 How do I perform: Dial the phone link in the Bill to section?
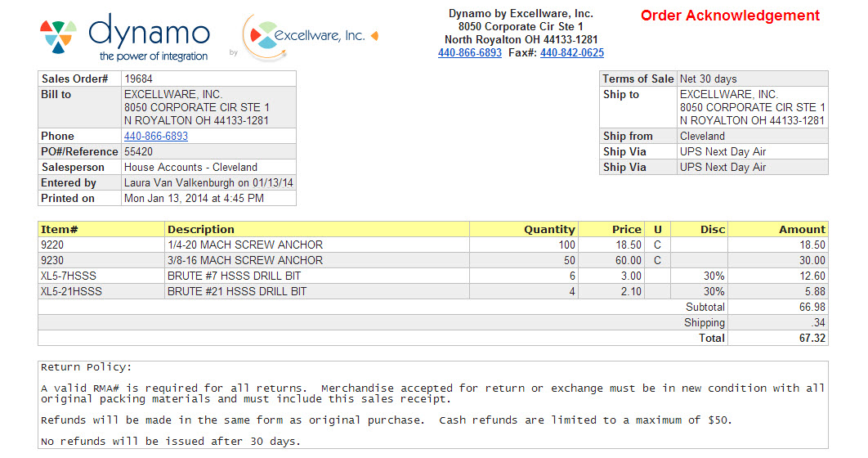pos(156,137)
